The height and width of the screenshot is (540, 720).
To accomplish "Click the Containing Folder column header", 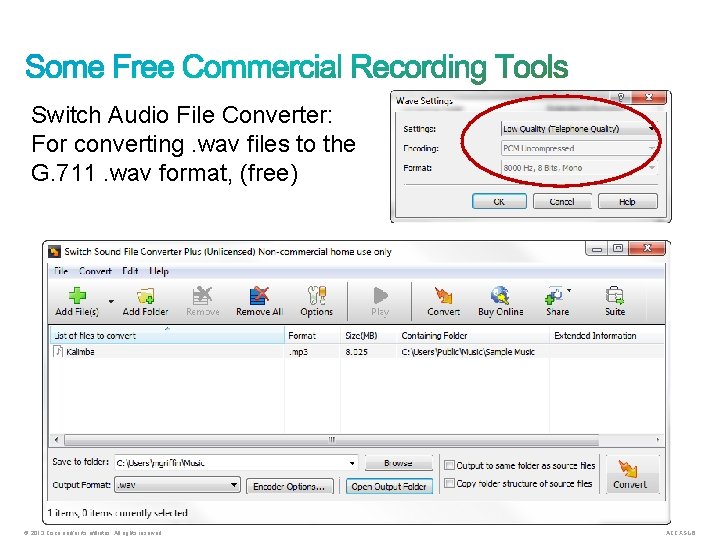I will (473, 335).
